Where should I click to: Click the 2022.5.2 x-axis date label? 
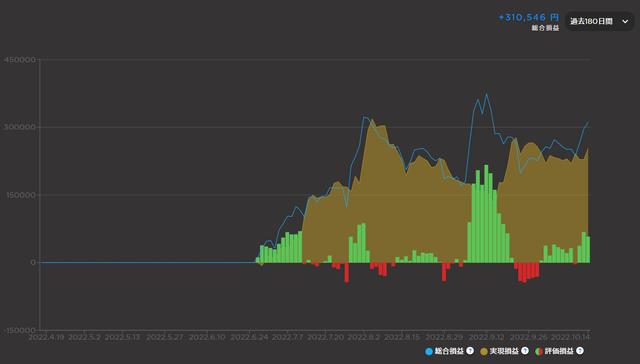pos(84,337)
